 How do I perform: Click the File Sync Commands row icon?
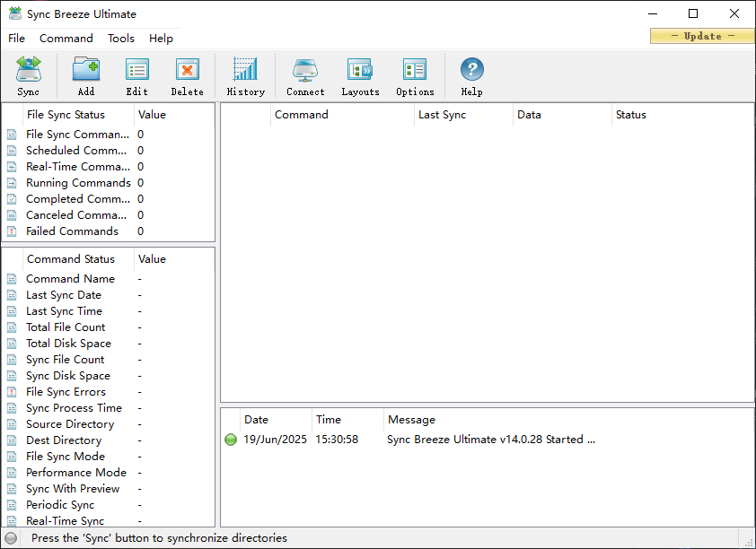tap(12, 135)
